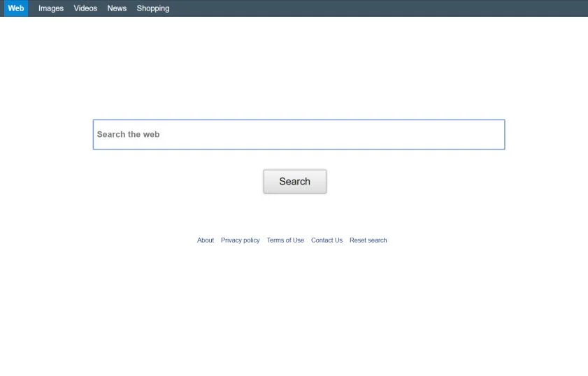Click the Reset search link
This screenshot has height=376, width=588.
tap(368, 240)
